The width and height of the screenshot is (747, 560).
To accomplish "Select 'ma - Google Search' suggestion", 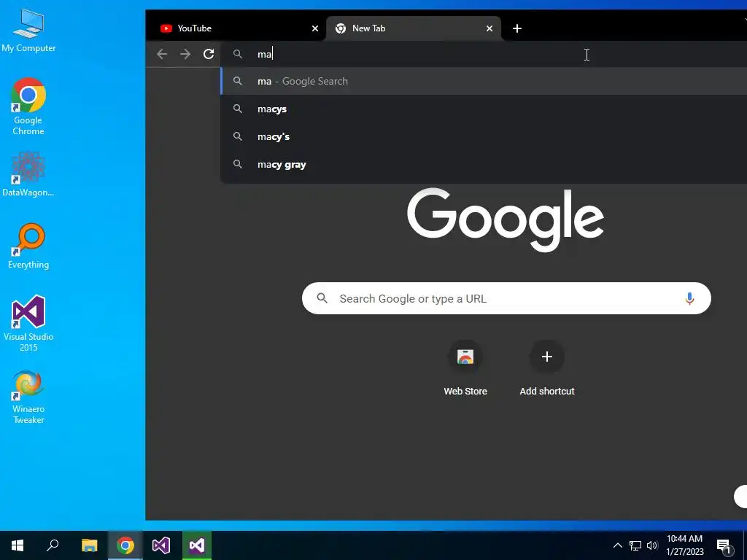I will click(x=484, y=81).
